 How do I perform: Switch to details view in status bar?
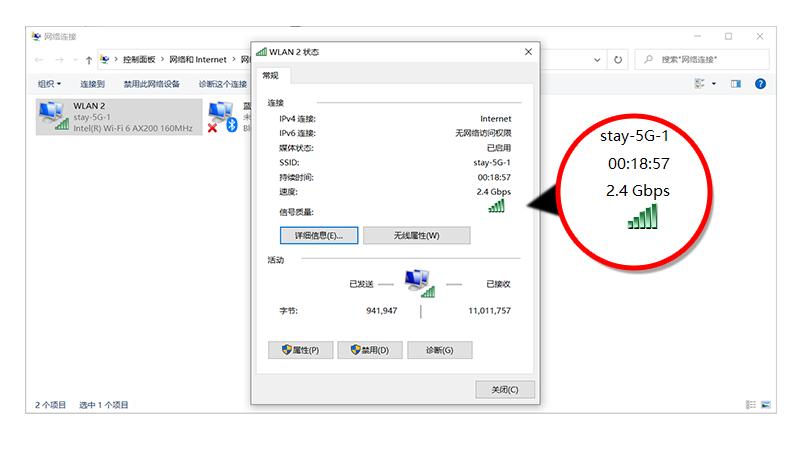pos(751,404)
